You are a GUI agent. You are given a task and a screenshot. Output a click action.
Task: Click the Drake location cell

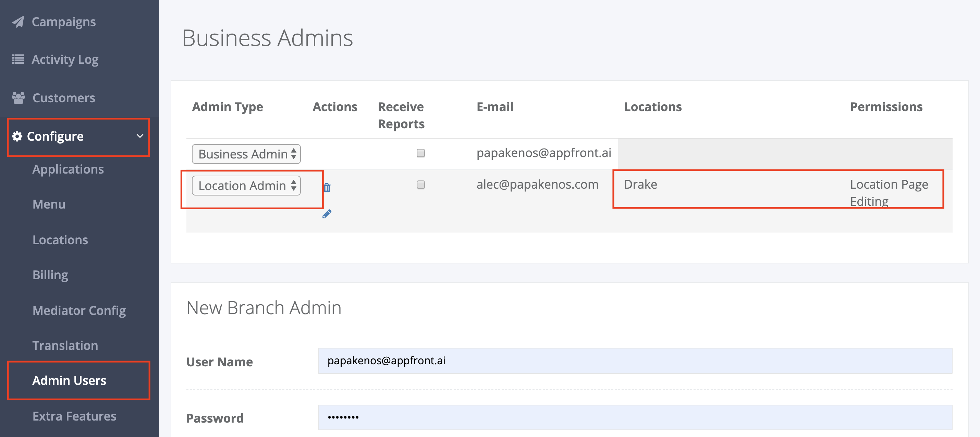coord(640,185)
